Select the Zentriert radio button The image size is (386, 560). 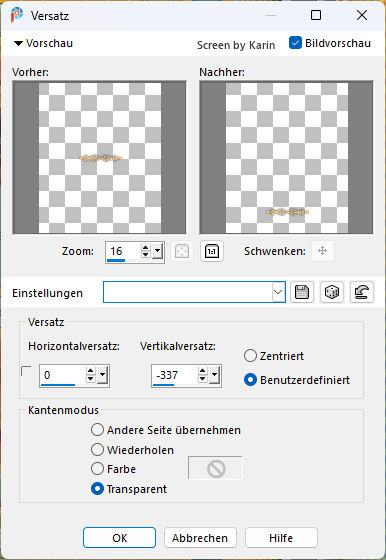pyautogui.click(x=250, y=356)
